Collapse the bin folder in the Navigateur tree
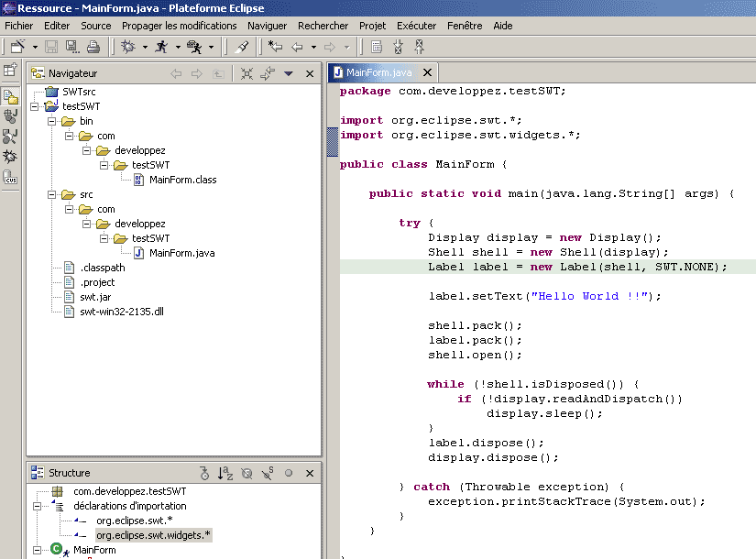756x559 pixels. [x=49, y=121]
